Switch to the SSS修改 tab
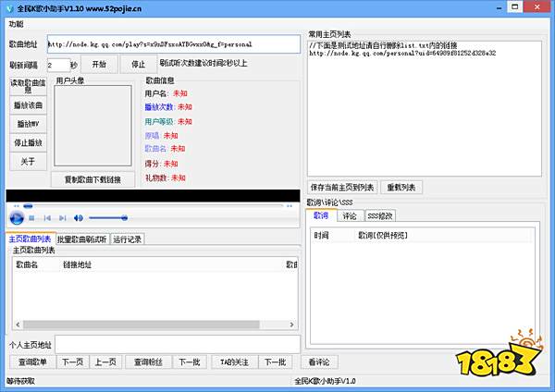Viewport: 555px width, 392px height. click(x=380, y=215)
